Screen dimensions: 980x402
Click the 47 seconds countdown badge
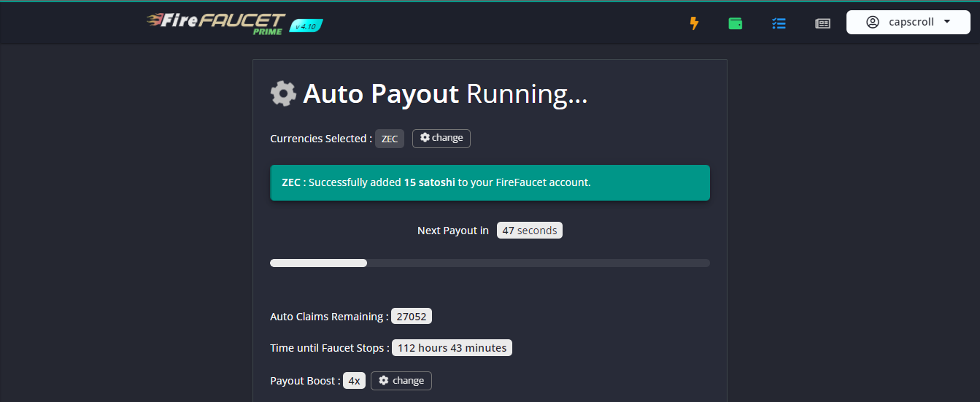point(530,231)
